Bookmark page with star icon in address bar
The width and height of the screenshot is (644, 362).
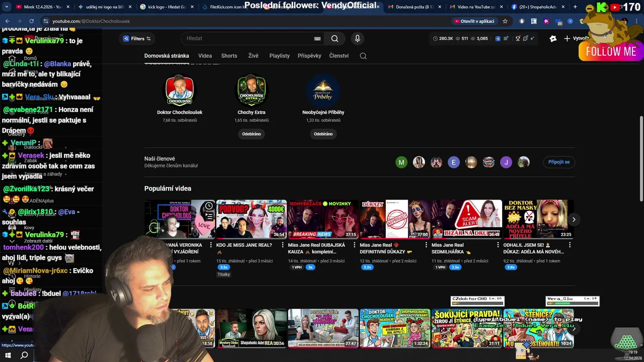pyautogui.click(x=505, y=21)
